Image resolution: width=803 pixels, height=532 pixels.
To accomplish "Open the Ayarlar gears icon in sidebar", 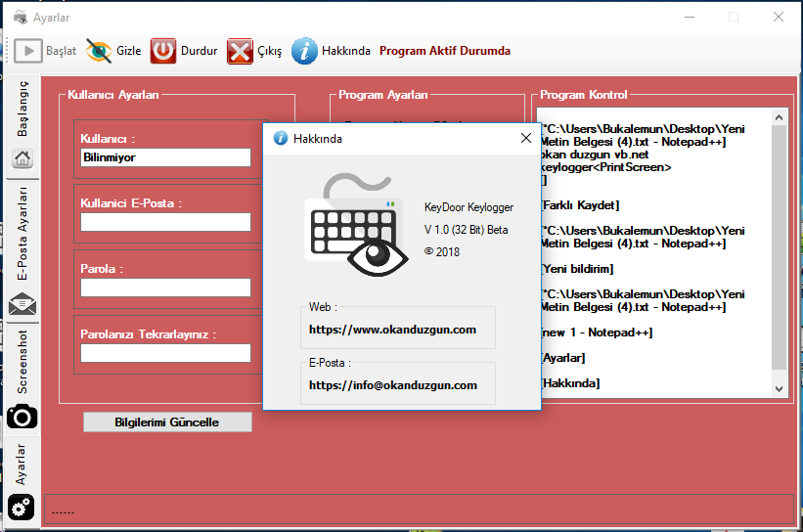I will tap(22, 508).
